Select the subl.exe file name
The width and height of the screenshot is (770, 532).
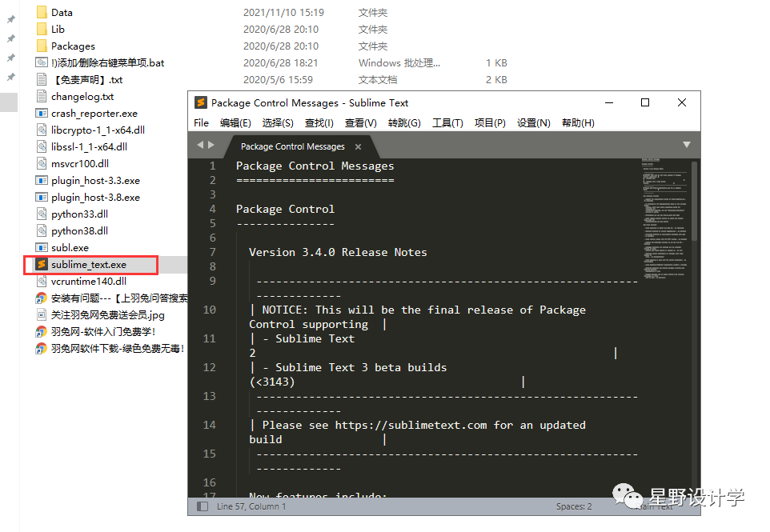[x=70, y=247]
